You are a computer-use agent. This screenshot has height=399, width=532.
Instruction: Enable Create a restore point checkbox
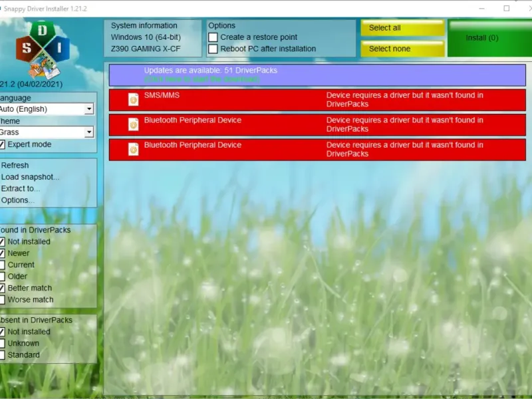tap(213, 37)
